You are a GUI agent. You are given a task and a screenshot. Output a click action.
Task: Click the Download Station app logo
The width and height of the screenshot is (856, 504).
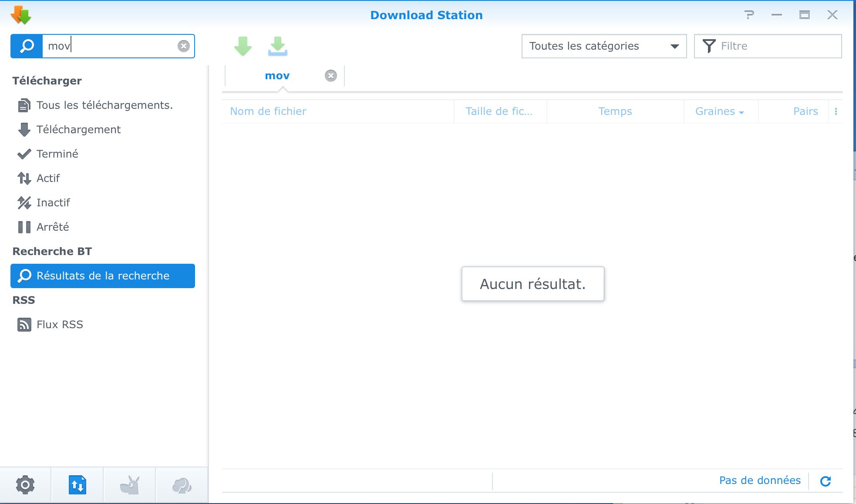(x=20, y=15)
